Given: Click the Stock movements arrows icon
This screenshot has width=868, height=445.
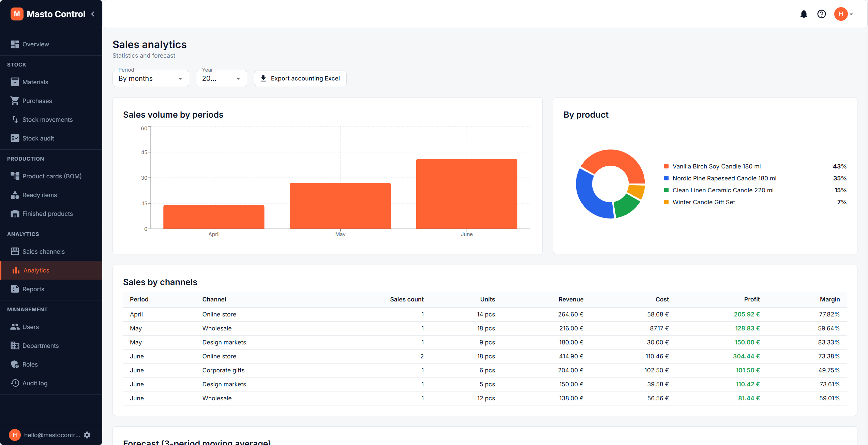Looking at the screenshot, I should (x=15, y=119).
